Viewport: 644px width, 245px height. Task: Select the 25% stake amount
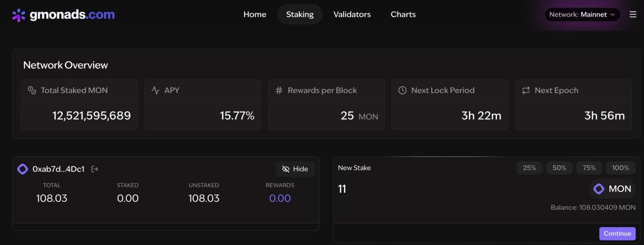[x=529, y=168]
